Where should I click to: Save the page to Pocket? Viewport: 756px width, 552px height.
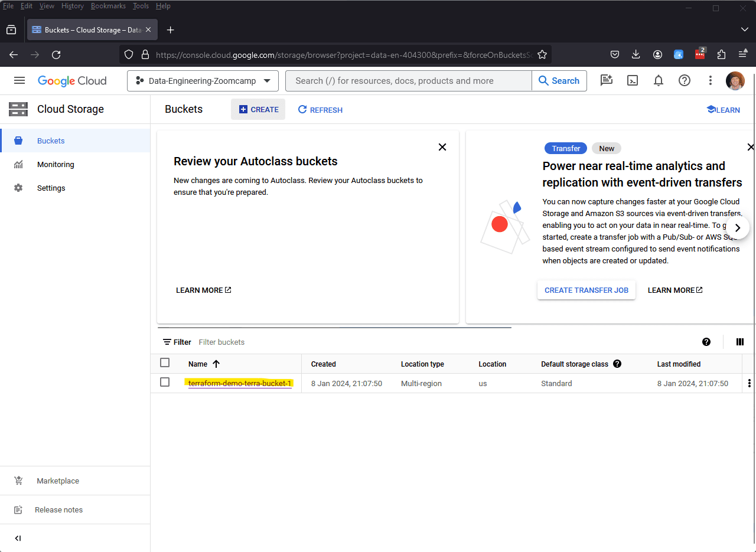pyautogui.click(x=615, y=55)
